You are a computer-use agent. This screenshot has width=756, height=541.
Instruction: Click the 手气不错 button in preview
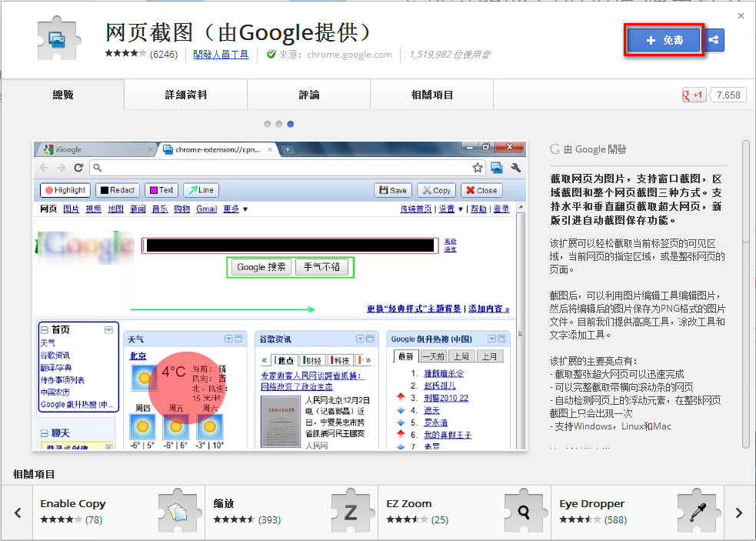(321, 267)
